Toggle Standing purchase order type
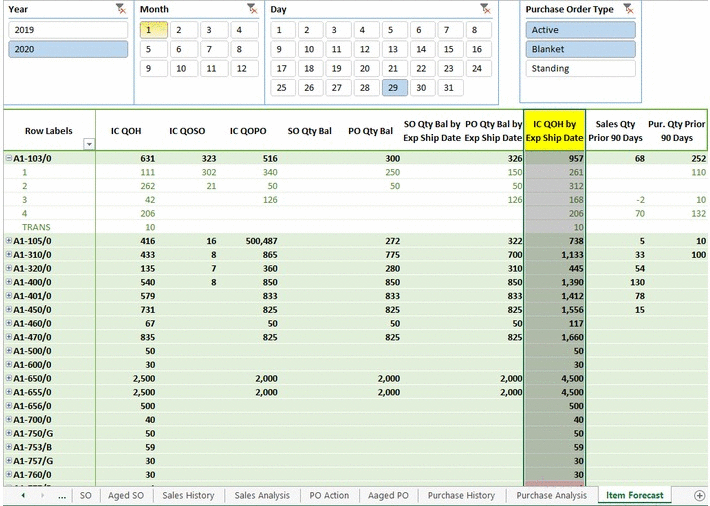 coord(580,68)
